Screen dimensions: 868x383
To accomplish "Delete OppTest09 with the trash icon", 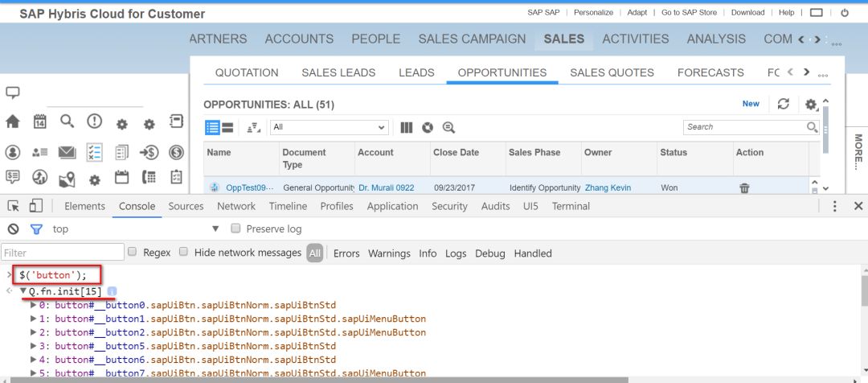I will tap(744, 188).
